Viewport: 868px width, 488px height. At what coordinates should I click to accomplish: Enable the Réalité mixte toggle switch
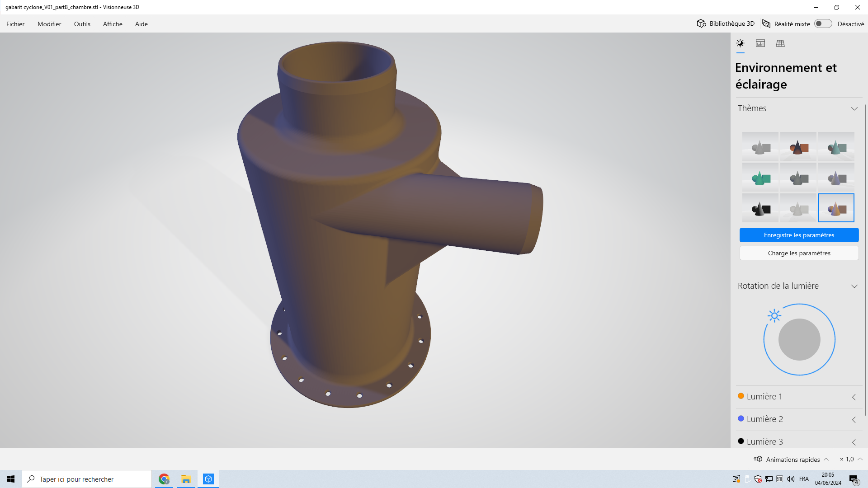coord(823,24)
